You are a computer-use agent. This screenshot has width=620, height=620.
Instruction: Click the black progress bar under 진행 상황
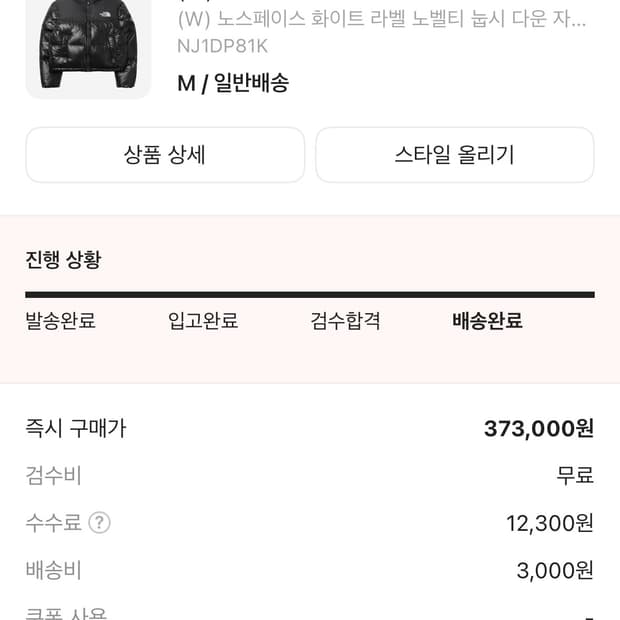click(x=310, y=295)
